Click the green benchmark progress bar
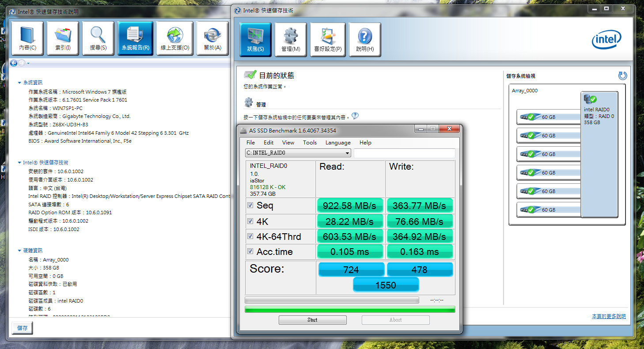This screenshot has height=349, width=644. coord(350,309)
